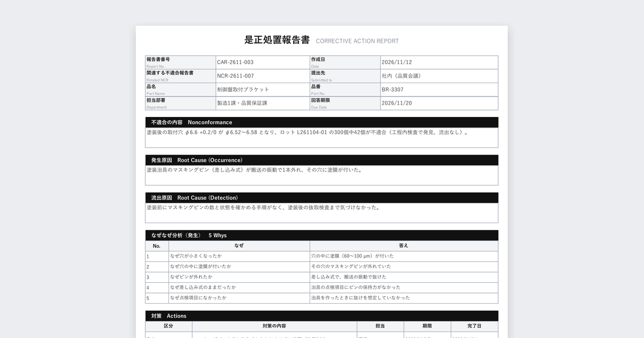Click the なぜ column header

(239, 246)
